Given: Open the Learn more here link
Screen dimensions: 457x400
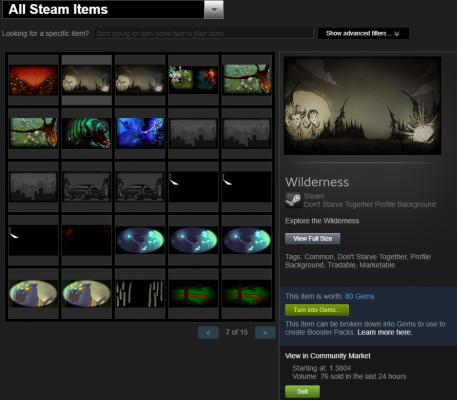Looking at the screenshot, I should pyautogui.click(x=385, y=332).
